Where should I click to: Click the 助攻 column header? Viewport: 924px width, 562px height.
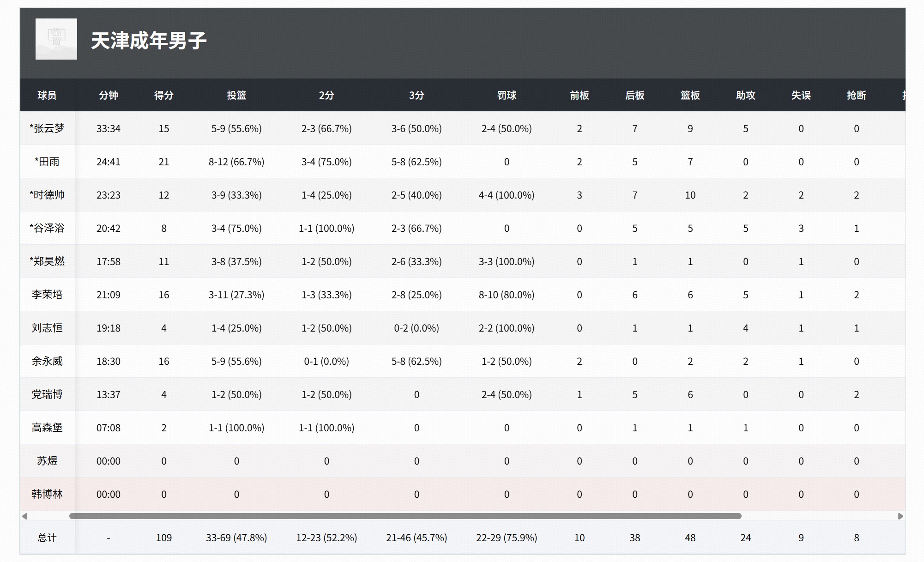(745, 95)
